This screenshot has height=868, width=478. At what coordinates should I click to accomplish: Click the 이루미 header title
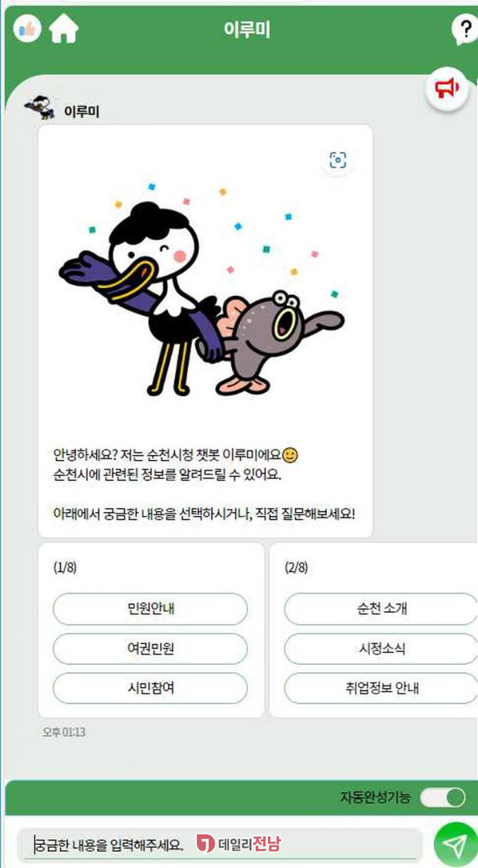pos(247,29)
